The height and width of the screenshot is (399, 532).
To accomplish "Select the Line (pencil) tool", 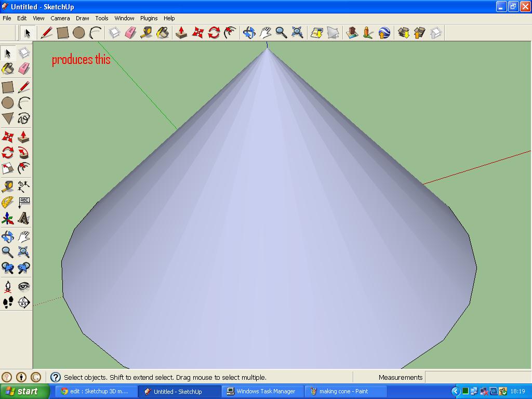I will [x=25, y=87].
